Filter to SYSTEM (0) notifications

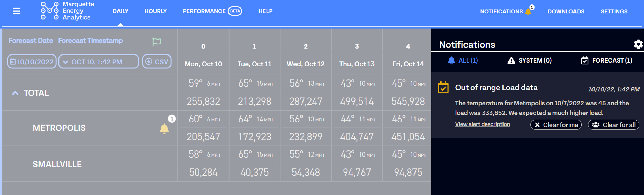click(x=529, y=60)
